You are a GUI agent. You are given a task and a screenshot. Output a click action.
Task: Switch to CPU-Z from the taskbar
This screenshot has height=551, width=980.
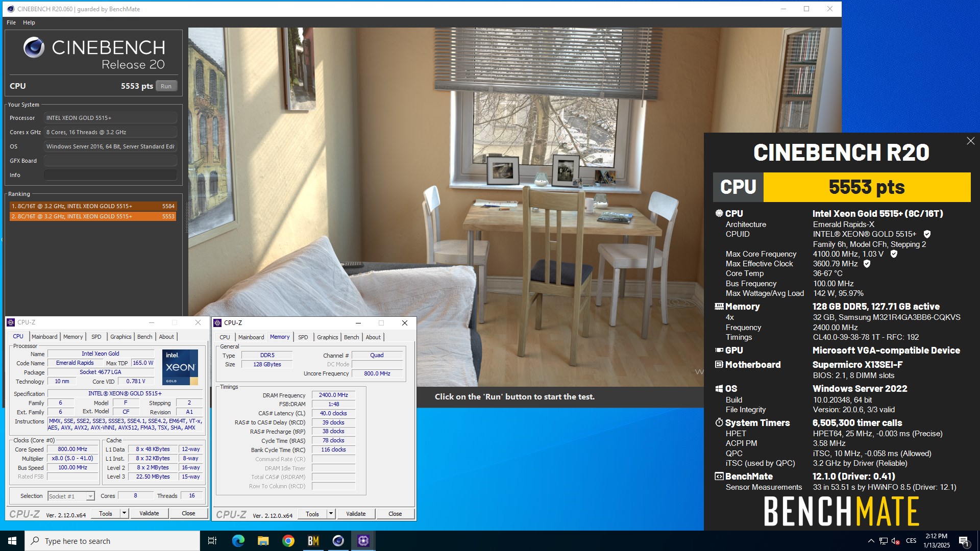point(363,541)
